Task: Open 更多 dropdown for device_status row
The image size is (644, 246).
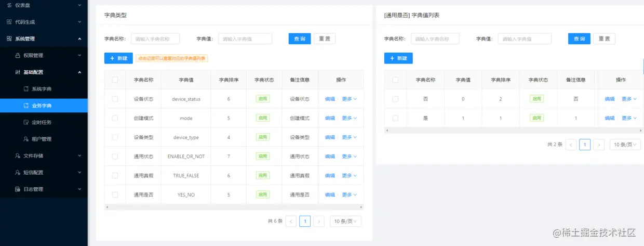Action: 349,99
